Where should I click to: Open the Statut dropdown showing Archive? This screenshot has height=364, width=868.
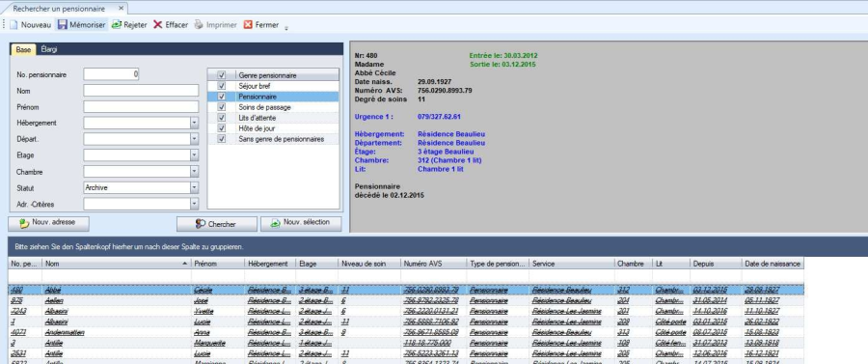click(194, 188)
